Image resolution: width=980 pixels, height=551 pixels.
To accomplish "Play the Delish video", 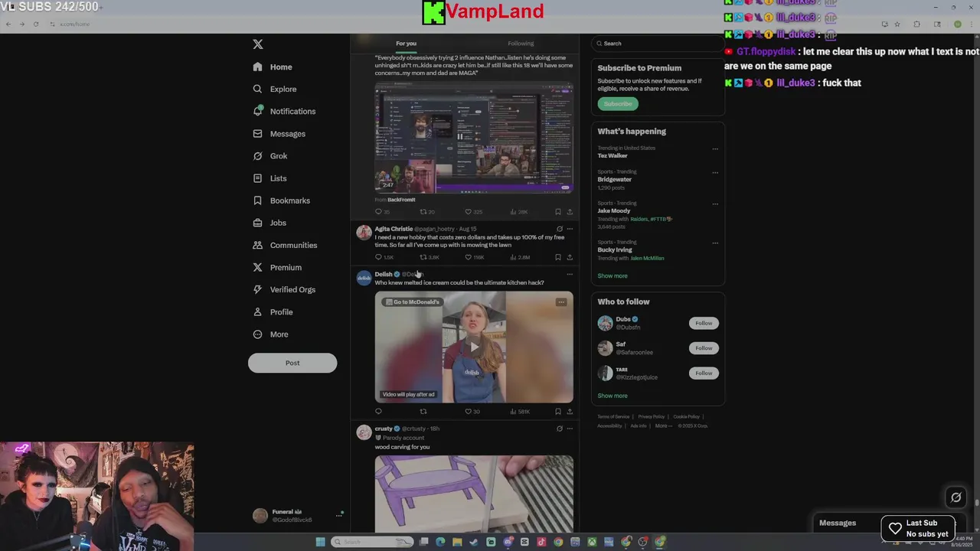I will [x=474, y=347].
